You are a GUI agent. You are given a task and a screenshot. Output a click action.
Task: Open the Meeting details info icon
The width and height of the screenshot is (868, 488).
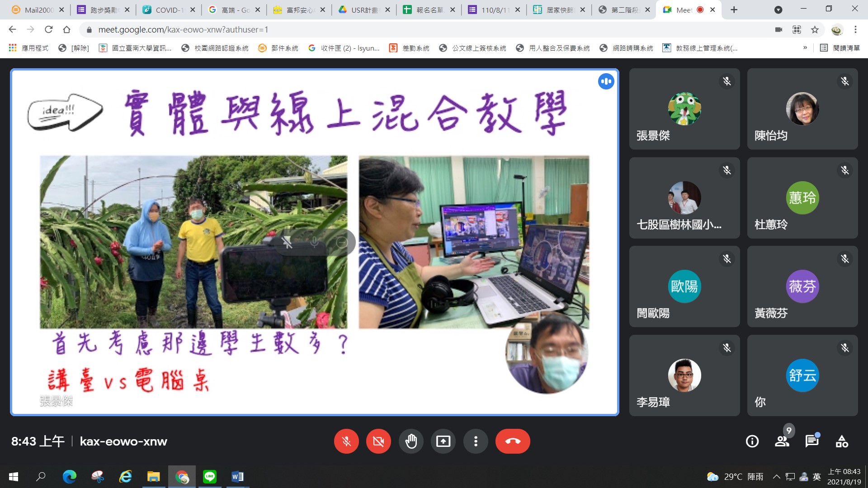click(752, 441)
